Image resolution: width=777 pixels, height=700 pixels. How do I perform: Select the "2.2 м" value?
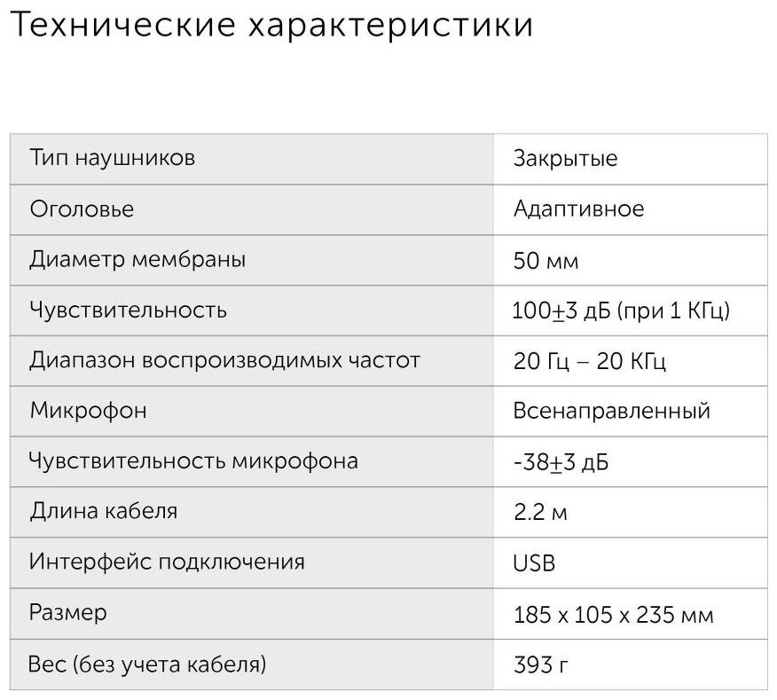pyautogui.click(x=540, y=513)
